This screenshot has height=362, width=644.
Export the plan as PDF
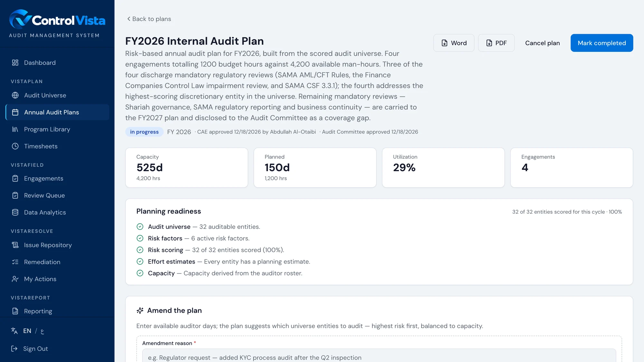click(496, 43)
